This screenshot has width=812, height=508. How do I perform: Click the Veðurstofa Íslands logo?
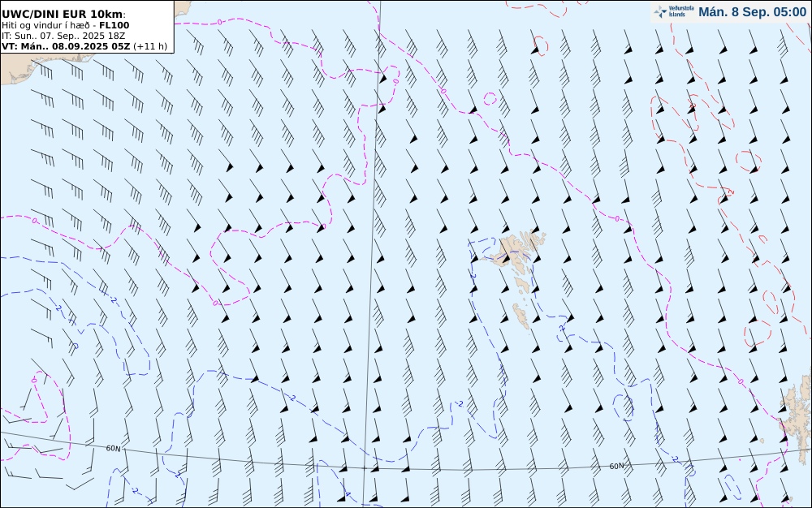point(674,11)
